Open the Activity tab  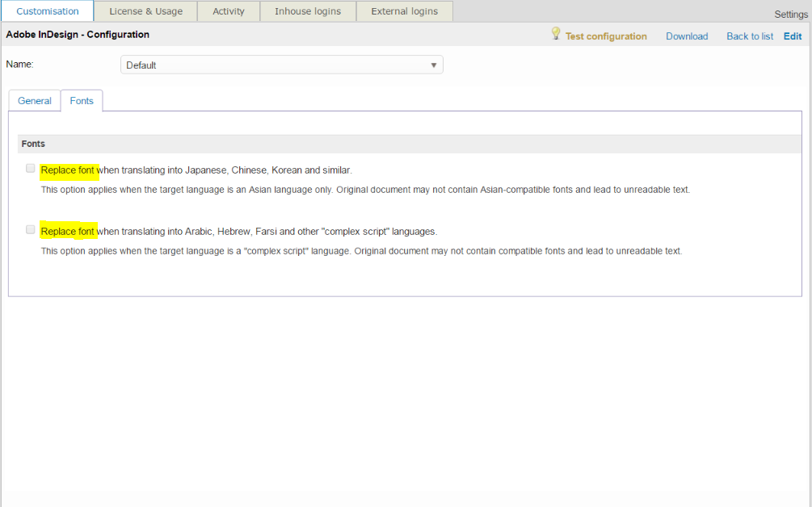[229, 11]
